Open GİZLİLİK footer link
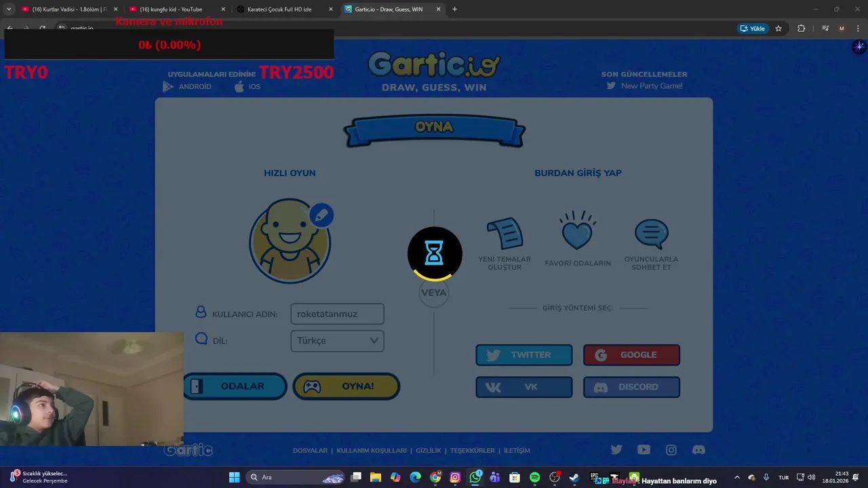 [429, 451]
